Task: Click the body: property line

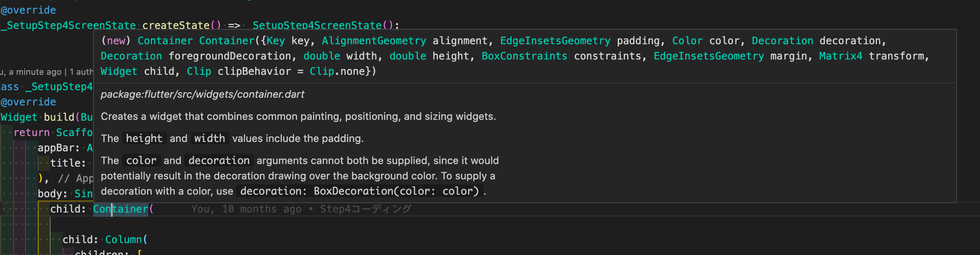Action: tap(65, 194)
